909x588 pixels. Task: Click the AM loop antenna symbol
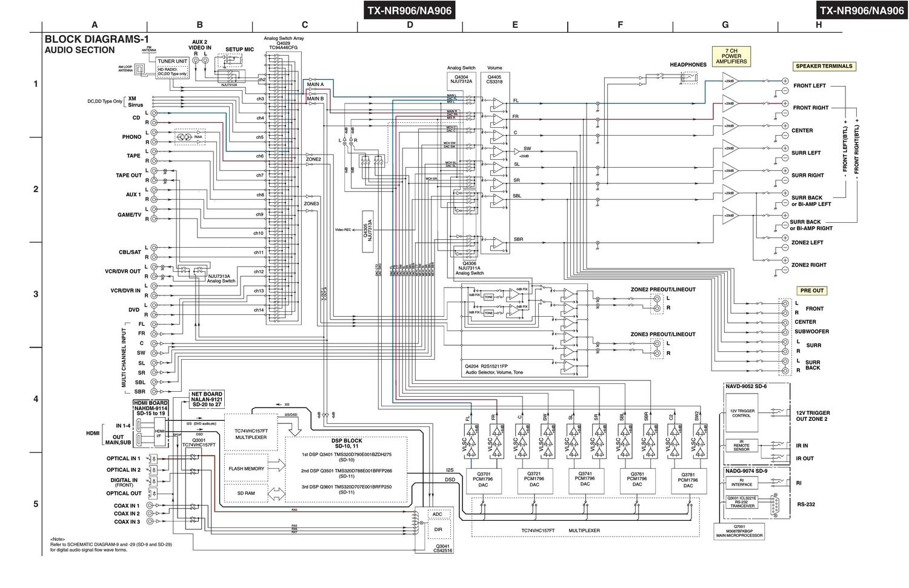click(140, 70)
